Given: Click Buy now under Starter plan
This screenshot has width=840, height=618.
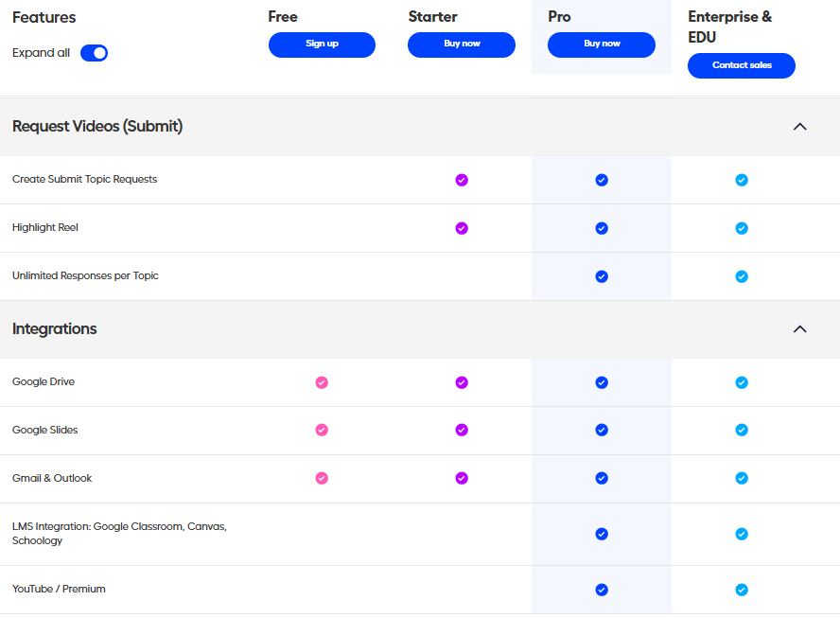Looking at the screenshot, I should pos(462,44).
